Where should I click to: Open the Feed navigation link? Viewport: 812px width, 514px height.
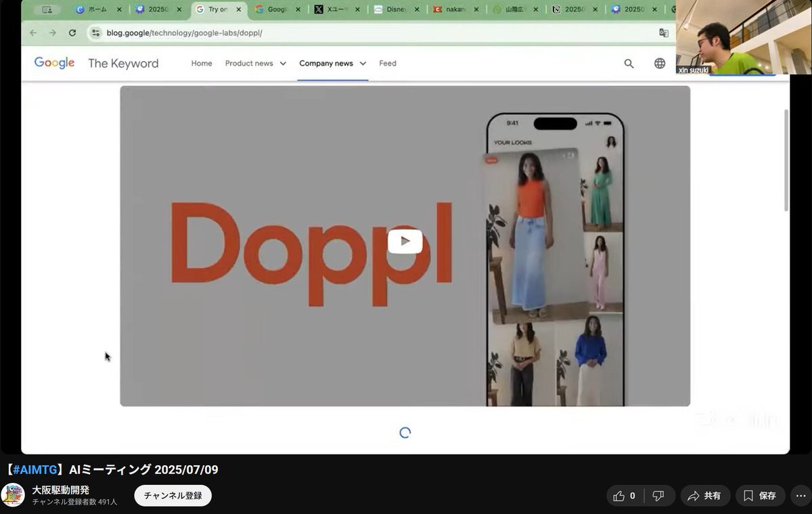(x=388, y=64)
